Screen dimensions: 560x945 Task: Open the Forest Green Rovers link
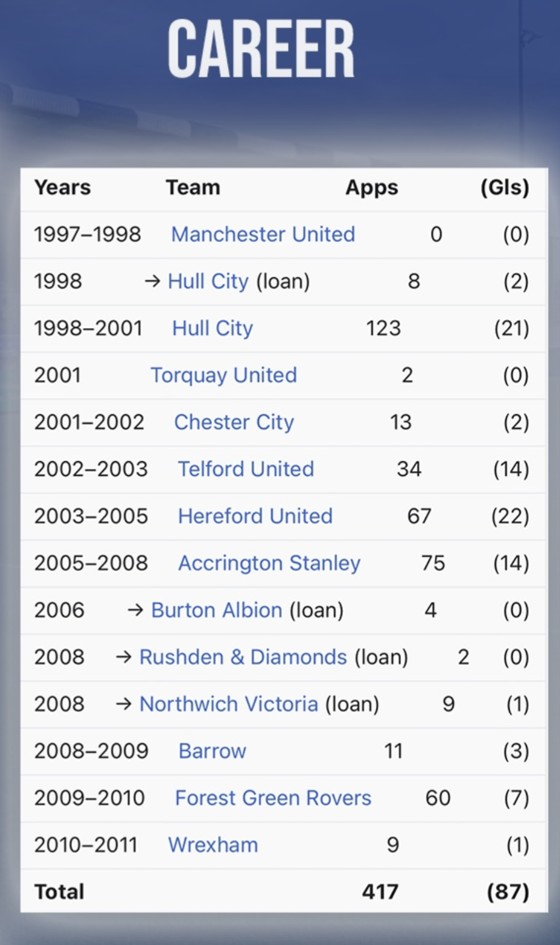273,798
